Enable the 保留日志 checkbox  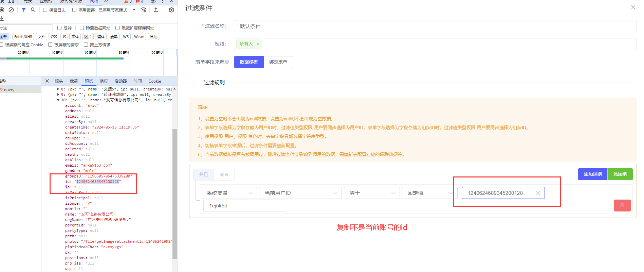click(x=45, y=10)
